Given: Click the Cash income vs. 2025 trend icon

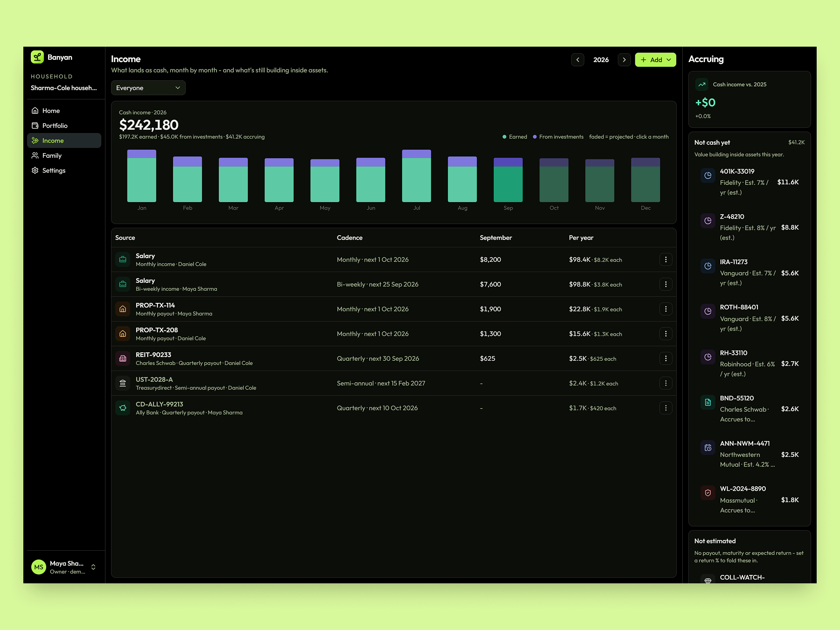Looking at the screenshot, I should tap(702, 84).
